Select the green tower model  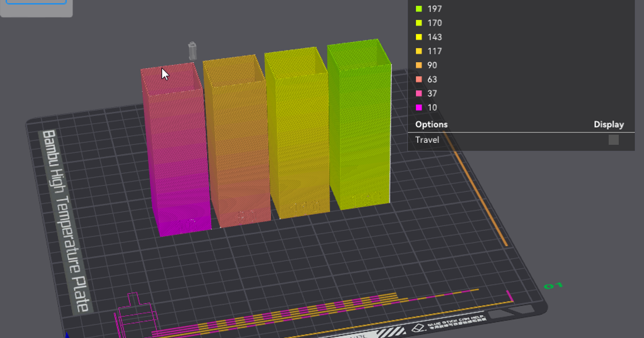point(358,129)
